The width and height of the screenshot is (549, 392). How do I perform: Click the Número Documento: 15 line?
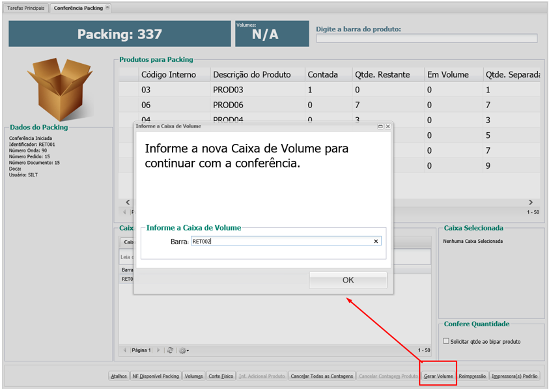(x=35, y=163)
